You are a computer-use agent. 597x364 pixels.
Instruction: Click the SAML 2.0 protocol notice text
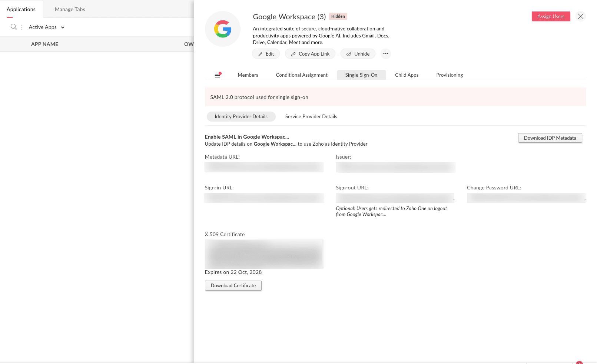pyautogui.click(x=259, y=97)
